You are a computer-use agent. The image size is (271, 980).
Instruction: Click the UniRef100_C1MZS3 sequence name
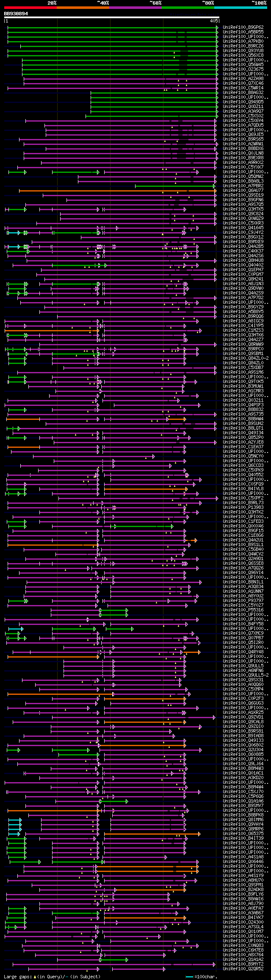click(243, 330)
